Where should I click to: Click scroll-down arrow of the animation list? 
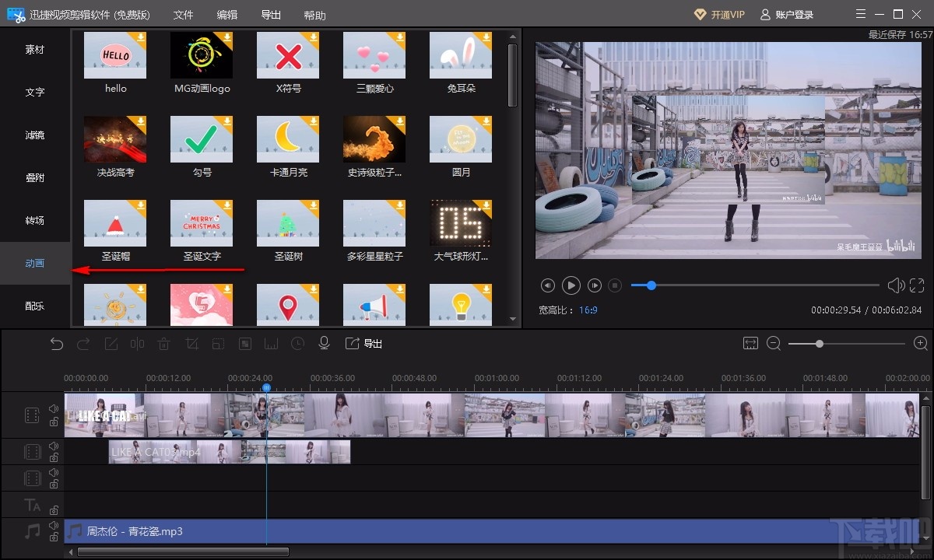[512, 319]
